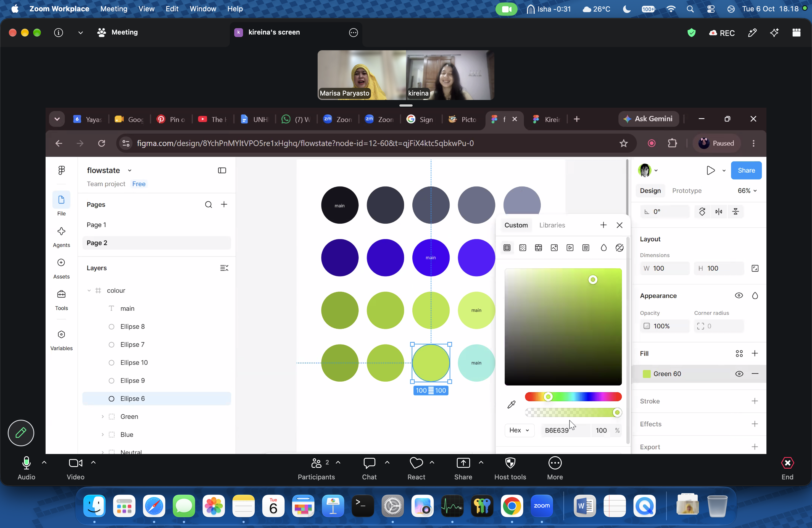Expand the Blue layer group
This screenshot has height=528, width=812.
pyautogui.click(x=102, y=435)
